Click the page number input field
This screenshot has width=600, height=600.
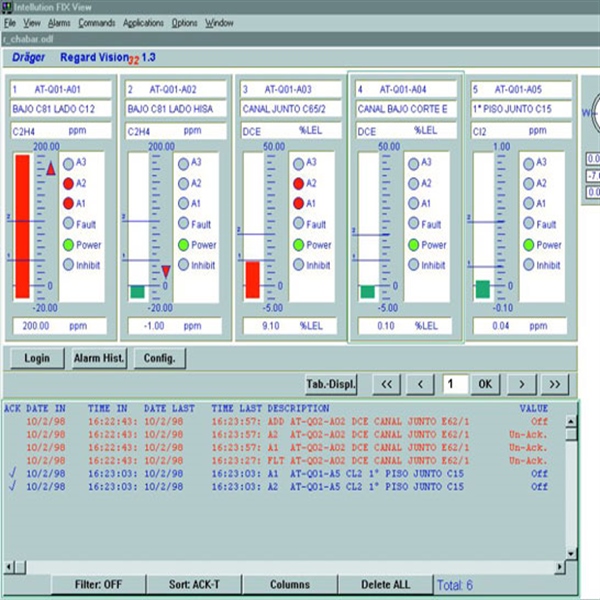click(x=452, y=384)
